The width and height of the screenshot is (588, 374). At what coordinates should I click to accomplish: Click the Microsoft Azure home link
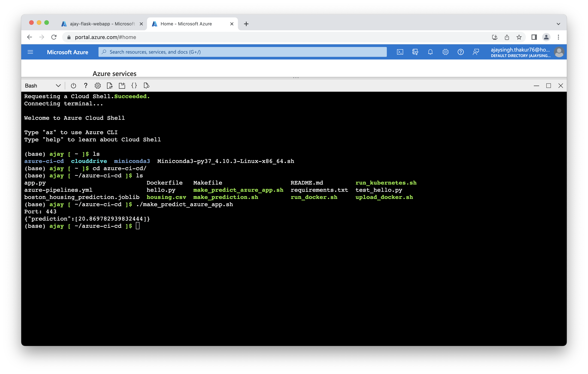pyautogui.click(x=67, y=52)
